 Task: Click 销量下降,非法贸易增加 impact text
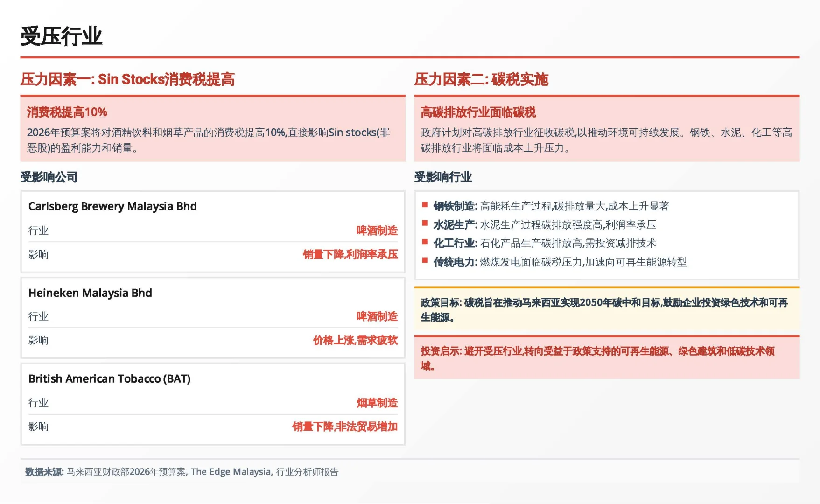coord(345,427)
